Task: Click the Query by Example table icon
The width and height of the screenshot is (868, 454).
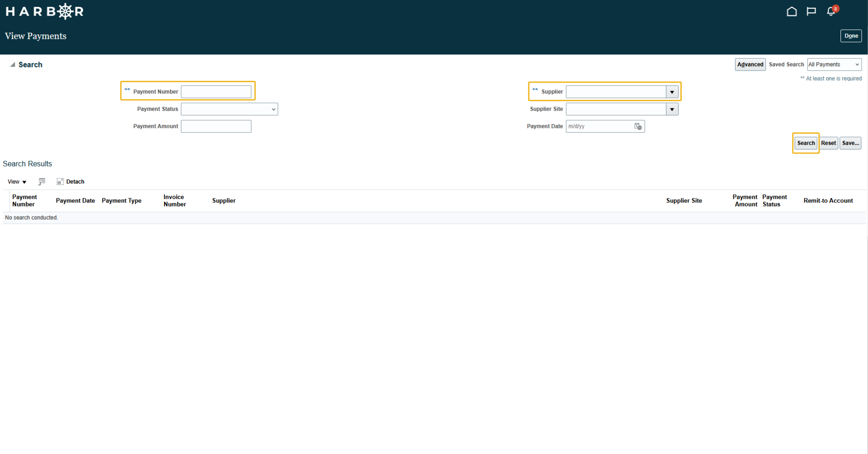Action: point(42,182)
